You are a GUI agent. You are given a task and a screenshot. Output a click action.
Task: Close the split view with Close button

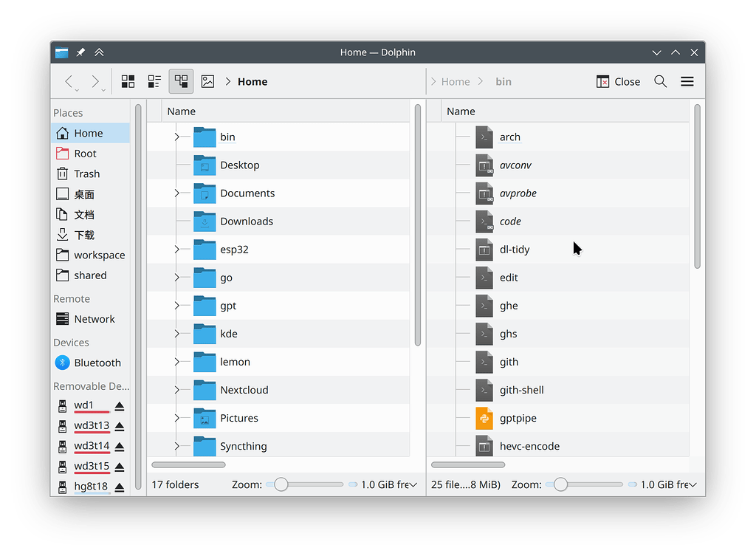618,81
